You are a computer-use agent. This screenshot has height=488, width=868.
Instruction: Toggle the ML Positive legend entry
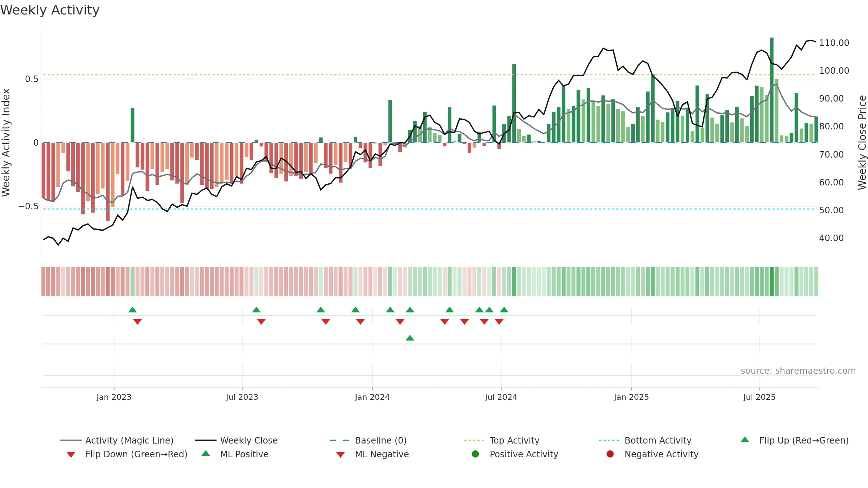pyautogui.click(x=235, y=454)
